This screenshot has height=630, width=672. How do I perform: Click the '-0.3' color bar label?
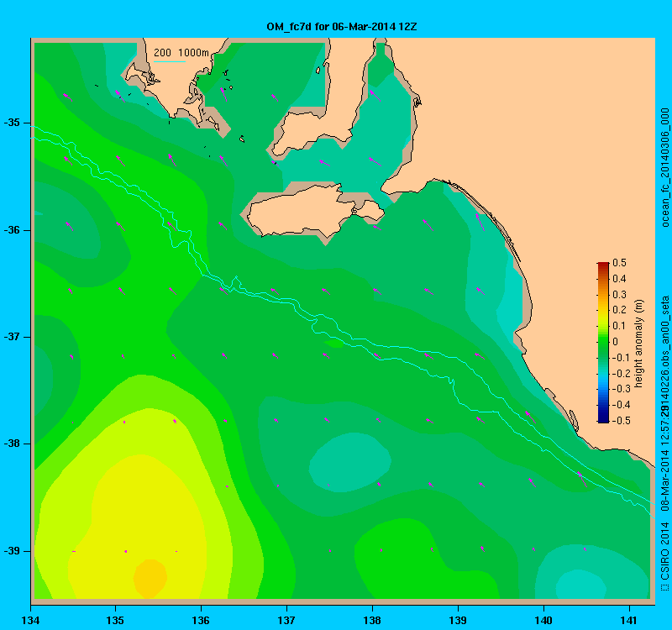(621, 389)
